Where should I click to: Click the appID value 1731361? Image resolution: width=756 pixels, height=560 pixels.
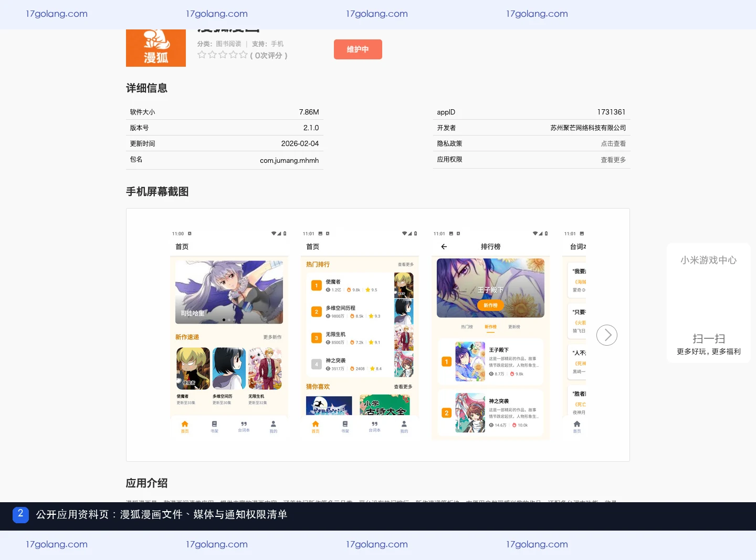tap(611, 112)
